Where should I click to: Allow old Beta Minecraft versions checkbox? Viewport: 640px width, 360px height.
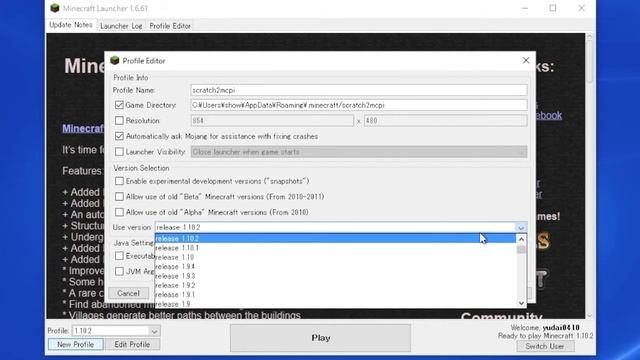coord(119,196)
